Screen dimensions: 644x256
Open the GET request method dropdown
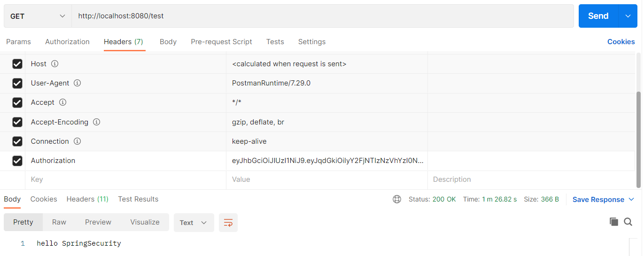coord(38,16)
